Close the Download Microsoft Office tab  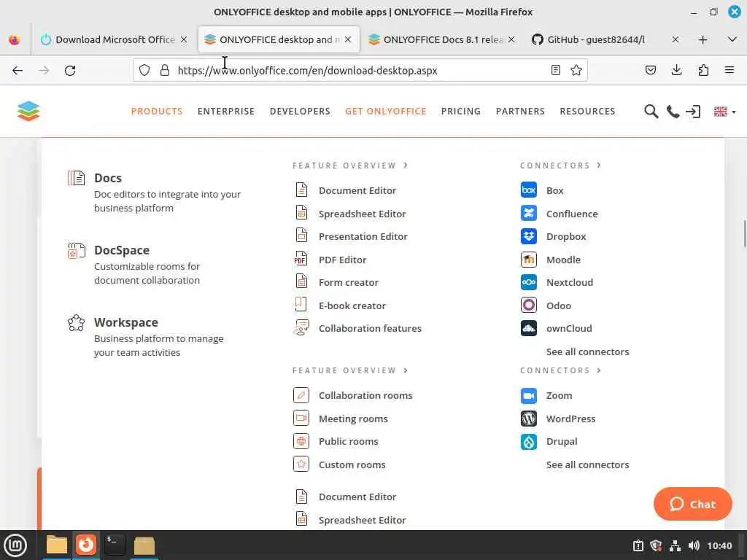[x=184, y=39]
